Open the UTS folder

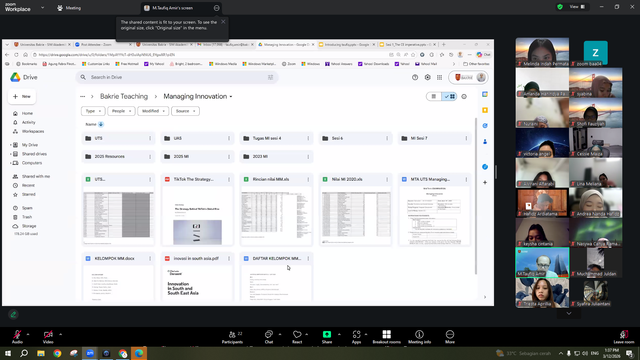(x=118, y=138)
